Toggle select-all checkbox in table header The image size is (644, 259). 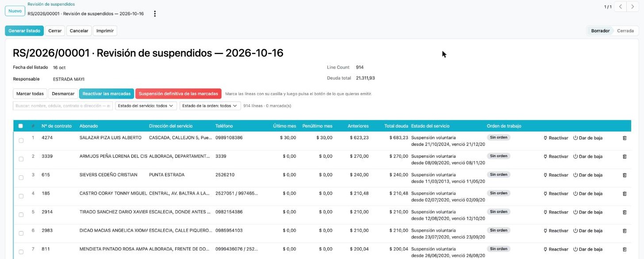(x=21, y=126)
